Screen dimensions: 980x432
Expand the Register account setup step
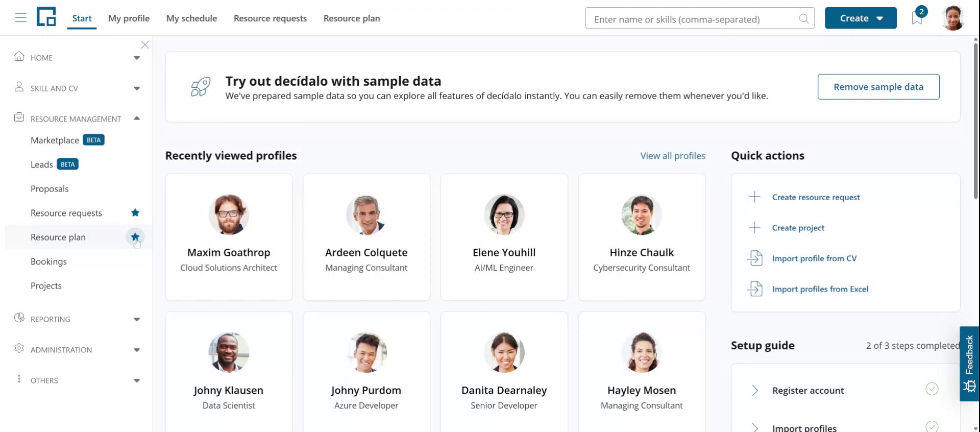click(x=755, y=391)
